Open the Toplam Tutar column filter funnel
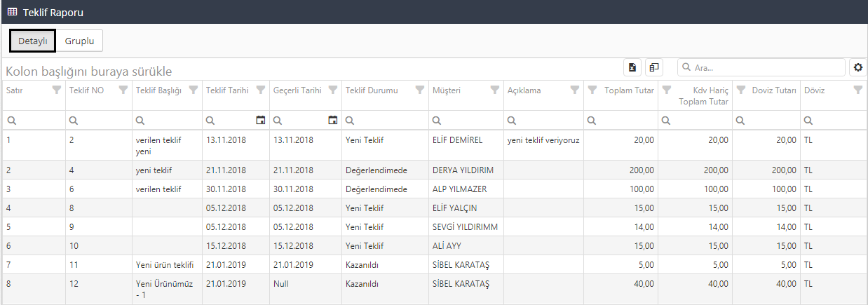This screenshot has width=868, height=305. point(592,90)
